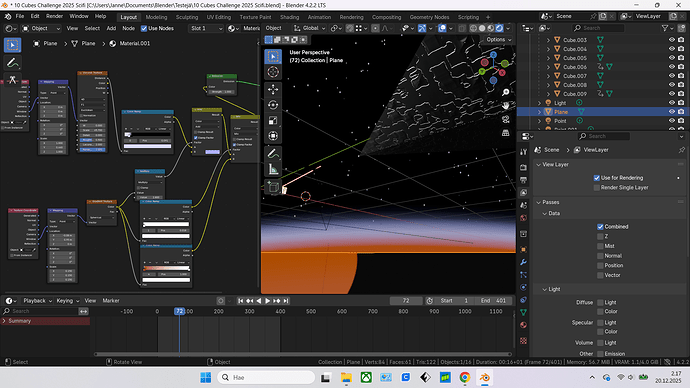
Task: Open Google Chrome from the taskbar
Action: [x=465, y=377]
